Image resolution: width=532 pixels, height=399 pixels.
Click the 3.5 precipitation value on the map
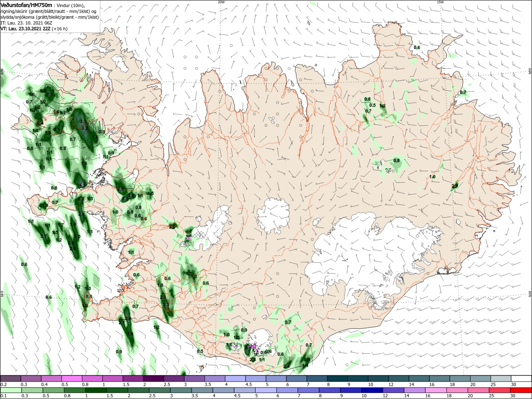tap(125, 199)
